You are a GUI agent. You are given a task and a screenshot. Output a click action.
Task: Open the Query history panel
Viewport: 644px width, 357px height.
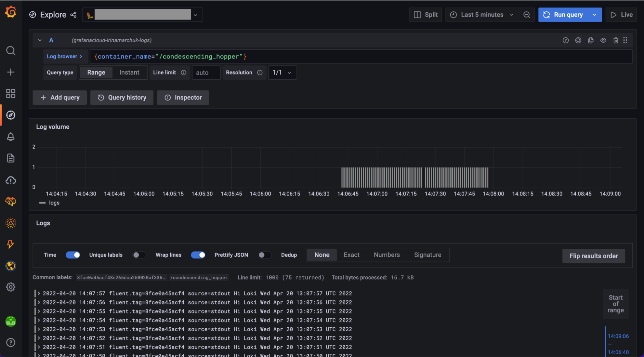point(121,97)
